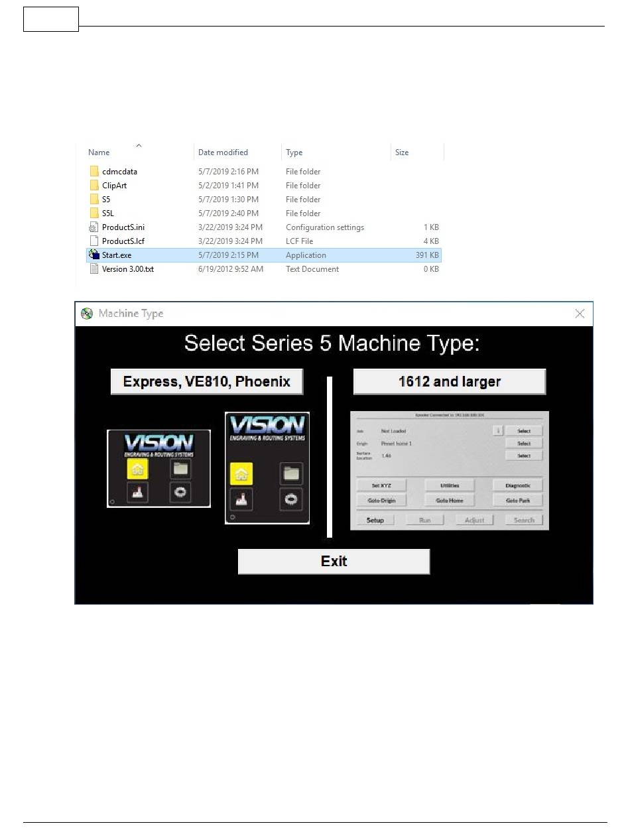This screenshot has width=630, height=840.
Task: Click the date 5/7/2019 2:15 PM
Action: coord(228,255)
